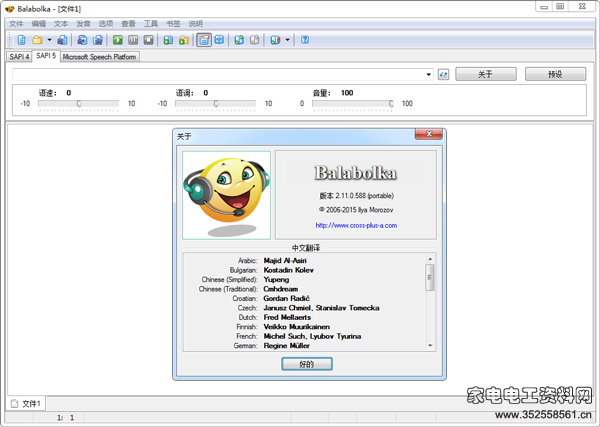Click the split and convert audio icon
600x427 pixels.
tap(98, 40)
